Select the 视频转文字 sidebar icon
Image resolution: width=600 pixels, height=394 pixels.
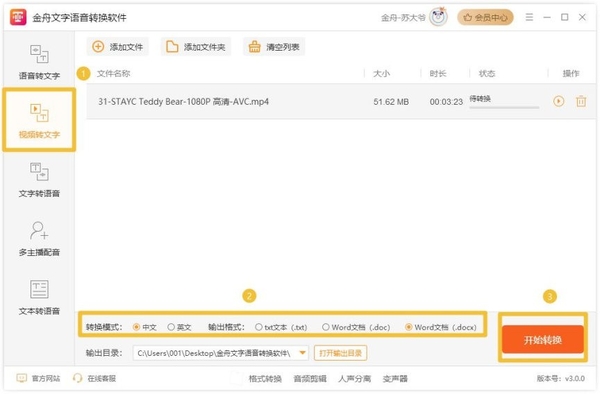tap(39, 120)
